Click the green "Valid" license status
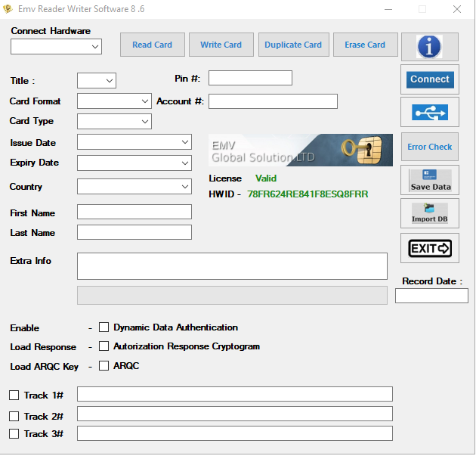Image resolution: width=476 pixels, height=456 pixels. point(266,178)
